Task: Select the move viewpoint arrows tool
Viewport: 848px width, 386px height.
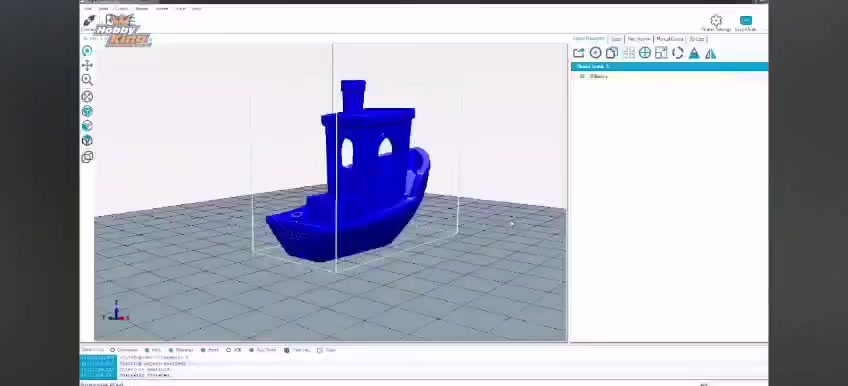Action: 87,65
